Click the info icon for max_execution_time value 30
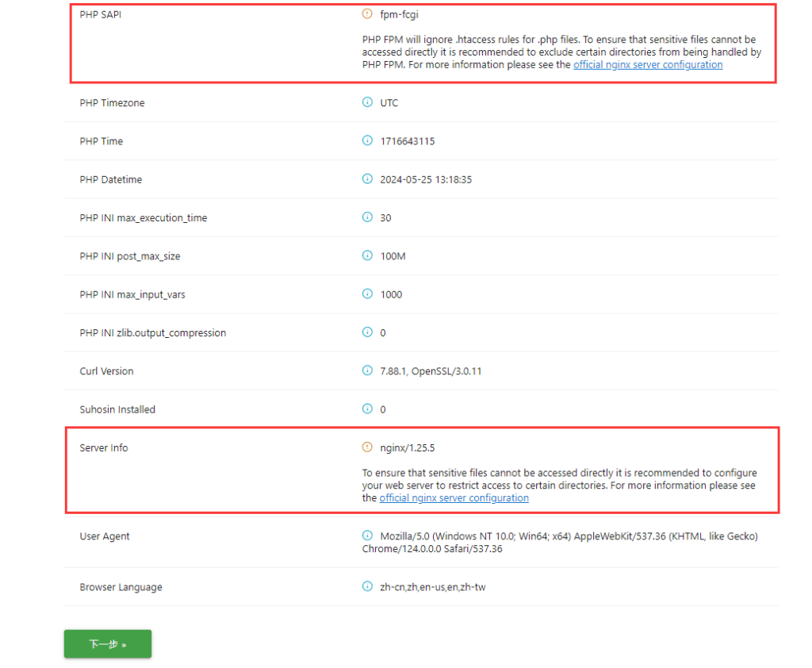The image size is (812, 668). [366, 217]
